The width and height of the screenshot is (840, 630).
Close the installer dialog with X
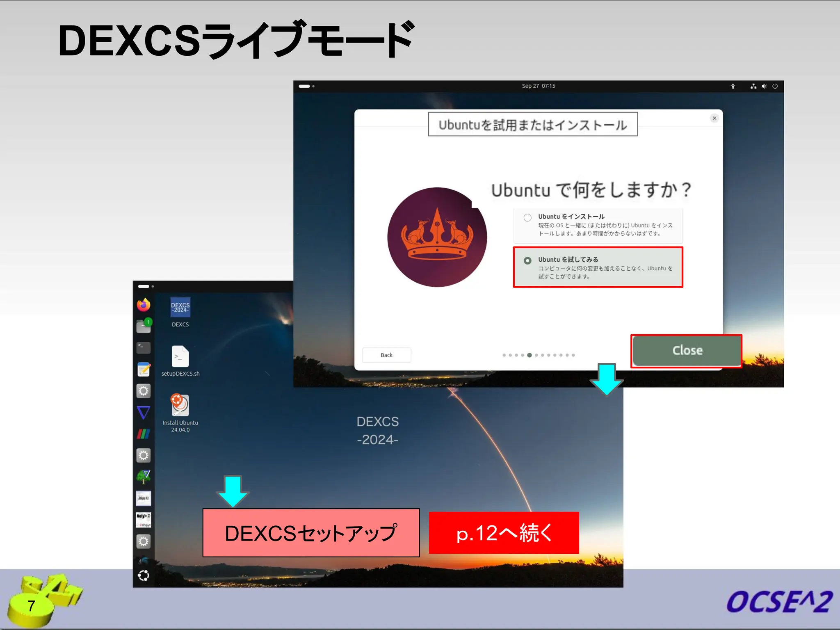714,118
